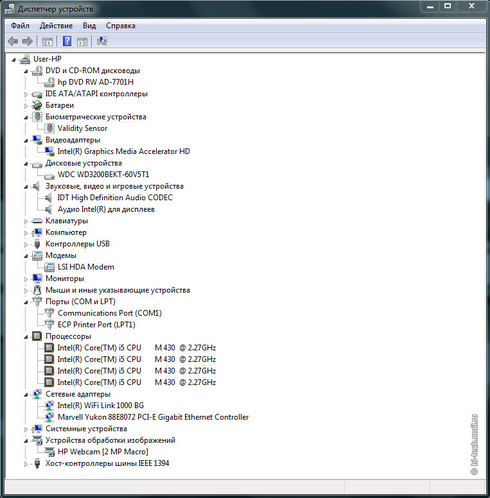This screenshot has width=490, height=498.
Task: Click the Properties toolbar icon
Action: tap(82, 42)
